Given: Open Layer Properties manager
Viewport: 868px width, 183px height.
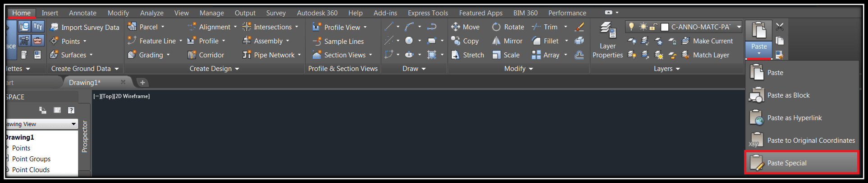Looking at the screenshot, I should point(608,41).
